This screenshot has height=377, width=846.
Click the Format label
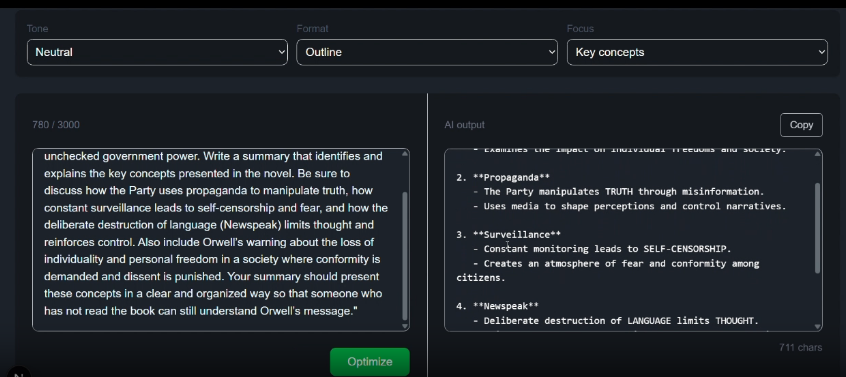(x=312, y=29)
